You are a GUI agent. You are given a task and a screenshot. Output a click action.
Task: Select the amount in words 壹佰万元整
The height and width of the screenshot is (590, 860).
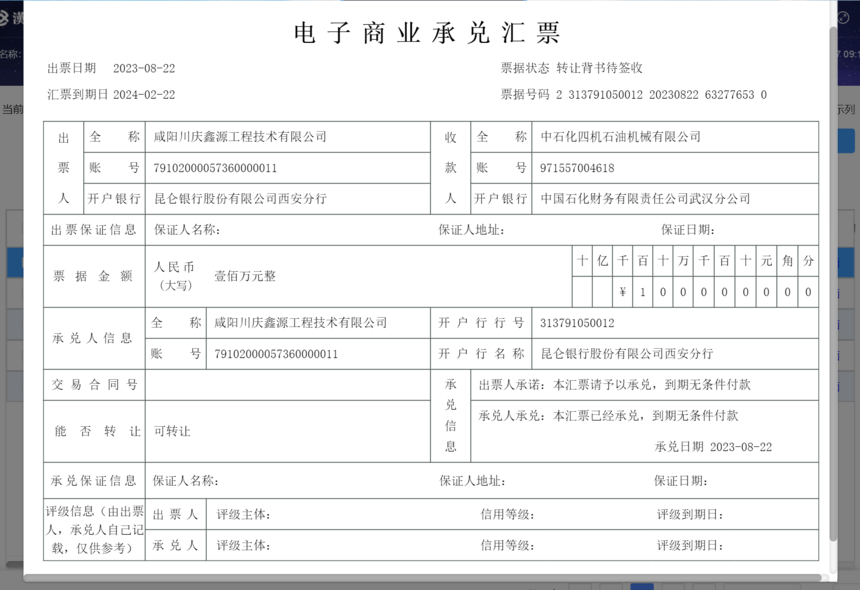[245, 276]
